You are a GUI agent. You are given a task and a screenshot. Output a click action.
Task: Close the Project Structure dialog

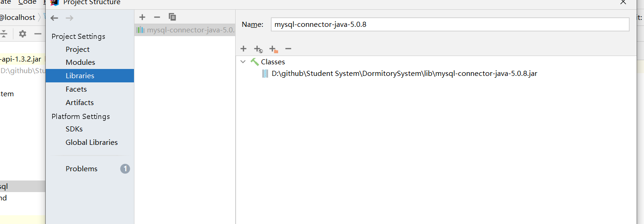[623, 2]
